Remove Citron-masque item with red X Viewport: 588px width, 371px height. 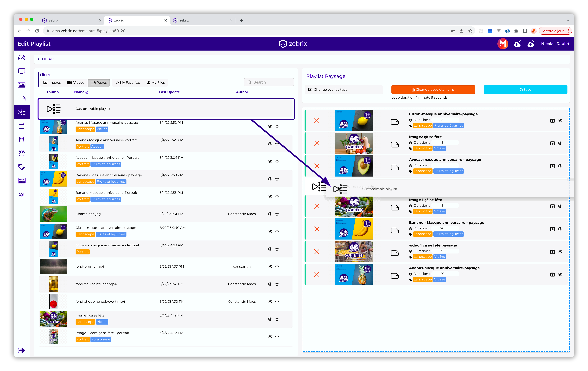(317, 121)
